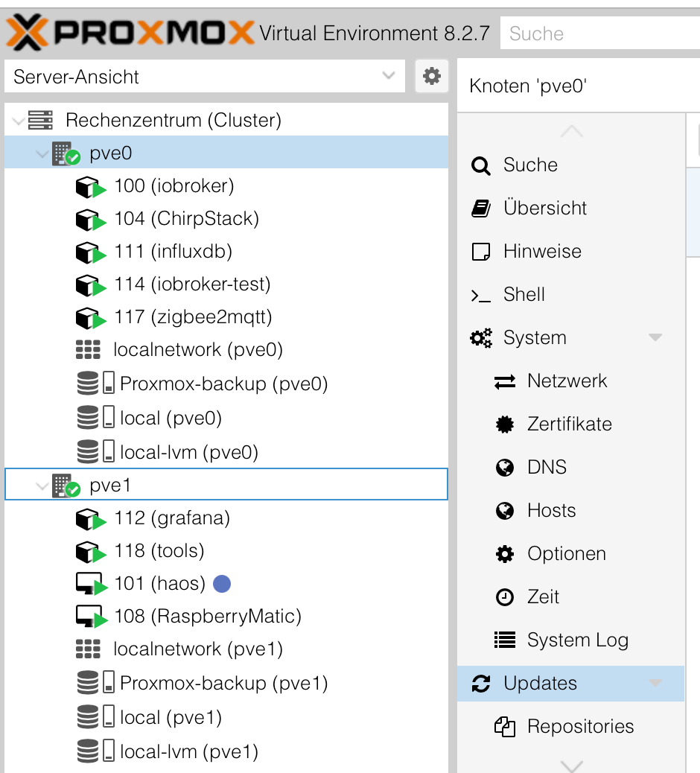Click the grid icon of localnetwork (pve1)

click(x=88, y=649)
